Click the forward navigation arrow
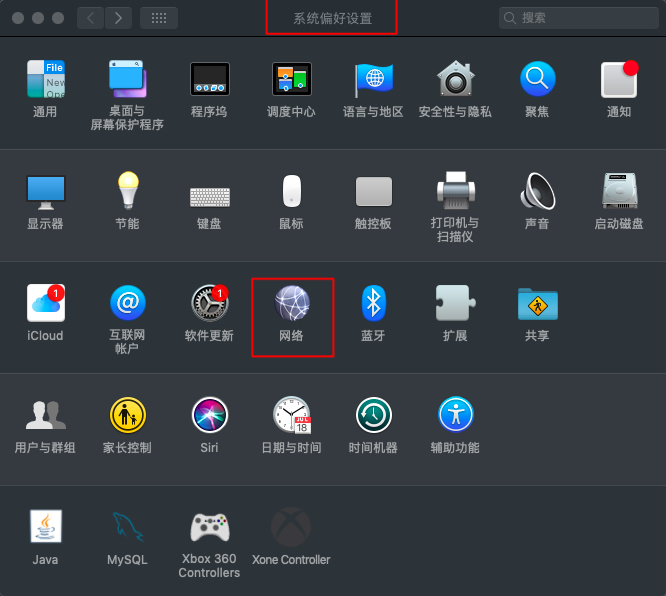666x596 pixels. (118, 18)
